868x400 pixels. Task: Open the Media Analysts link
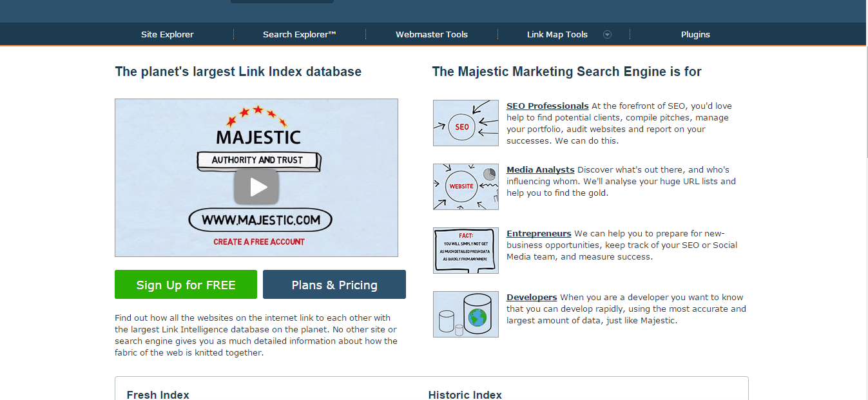[541, 170]
